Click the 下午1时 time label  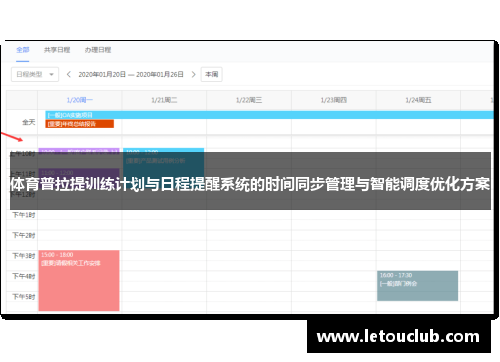click(24, 215)
